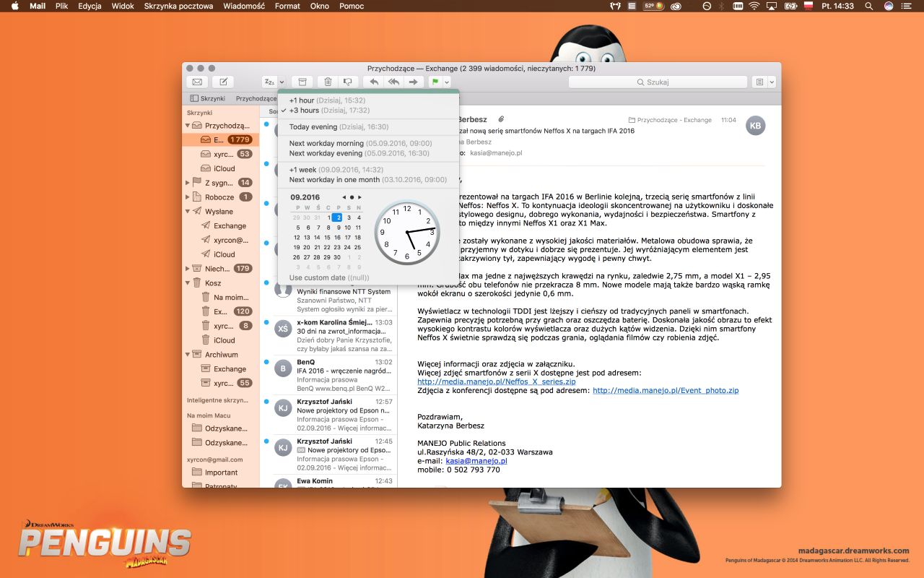Screen dimensions: 924x578
Task: Toggle mailbox list with Skrzynki button
Action: click(208, 98)
